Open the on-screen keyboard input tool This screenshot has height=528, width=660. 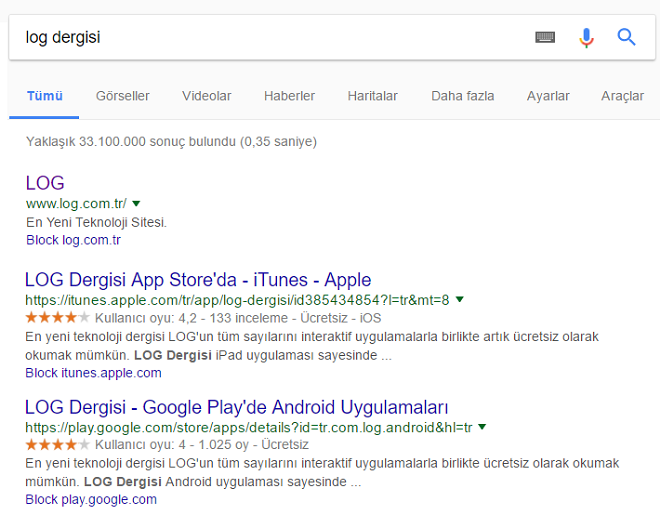tap(545, 37)
